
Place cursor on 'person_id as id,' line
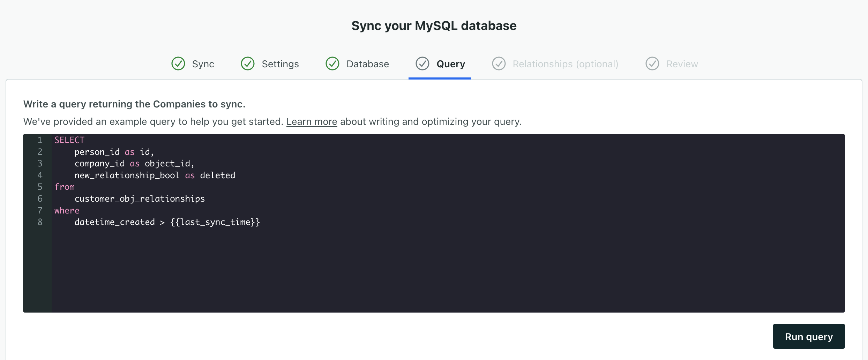[114, 152]
